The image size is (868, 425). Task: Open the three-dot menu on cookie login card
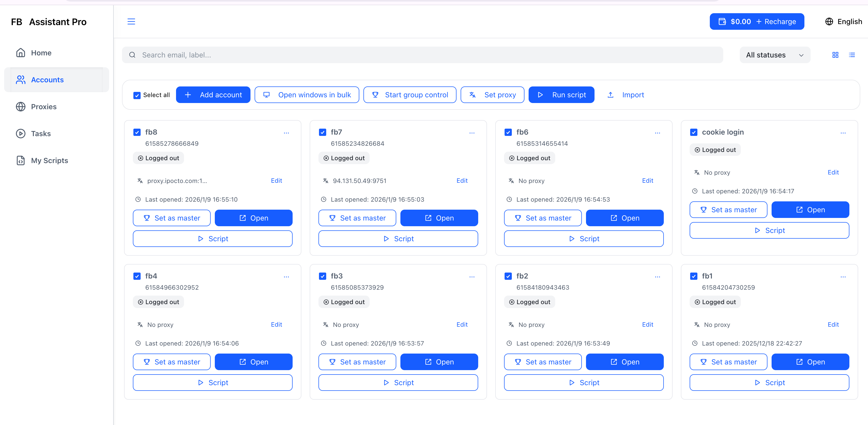[843, 133]
